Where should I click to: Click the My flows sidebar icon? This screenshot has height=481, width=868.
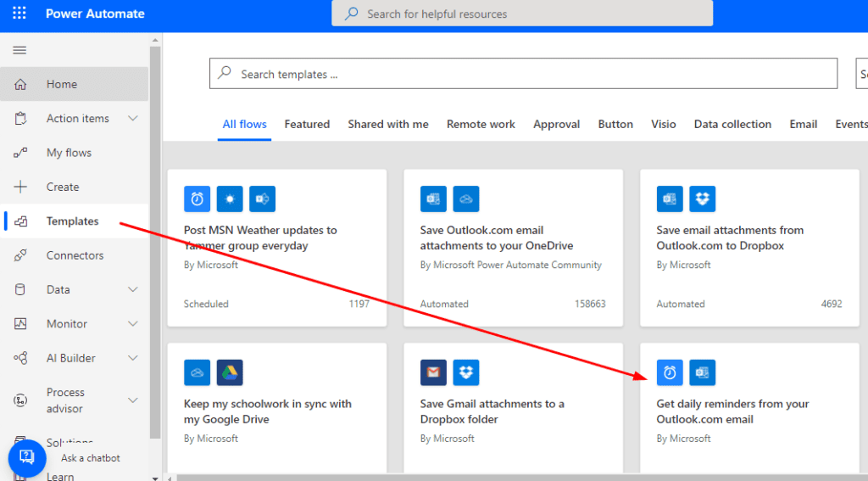(x=20, y=153)
